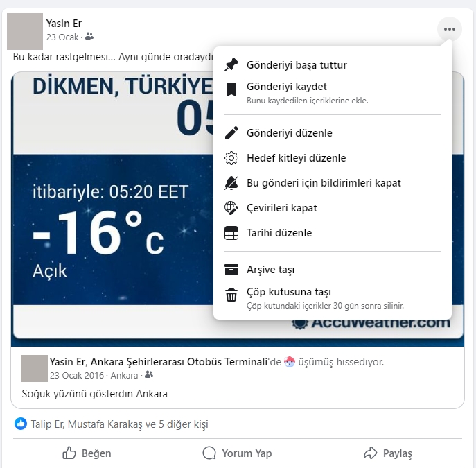Click the globe icon for Çevirileri kapat
Image resolution: width=476 pixels, height=468 pixels.
[x=231, y=208]
